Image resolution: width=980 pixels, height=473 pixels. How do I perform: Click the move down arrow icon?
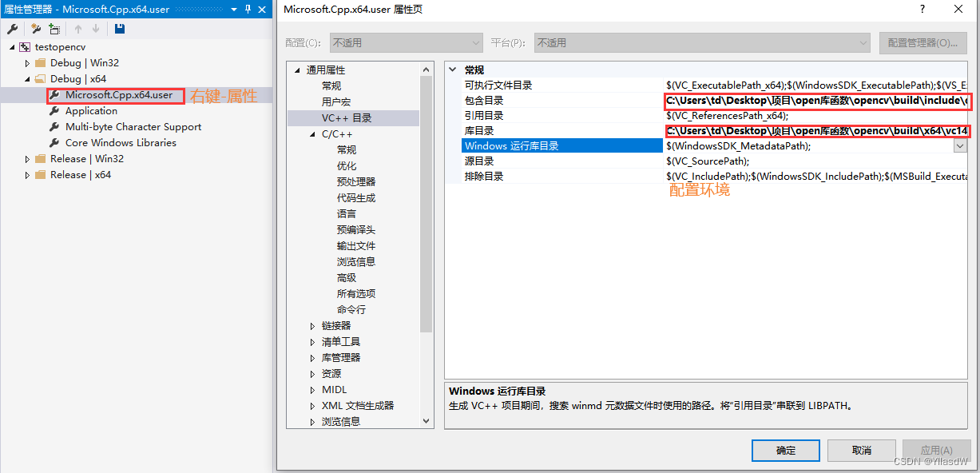point(96,29)
